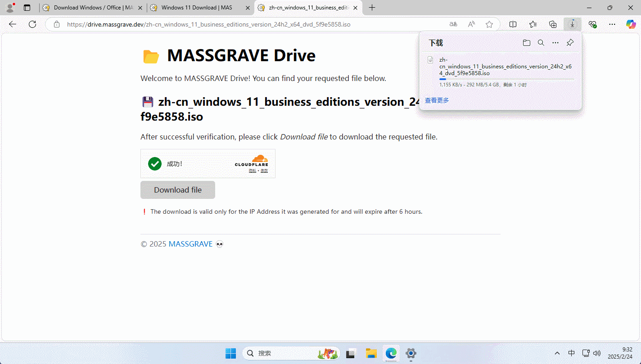Image resolution: width=641 pixels, height=364 pixels.
Task: Click the ISO download progress bar
Action: coord(506,79)
